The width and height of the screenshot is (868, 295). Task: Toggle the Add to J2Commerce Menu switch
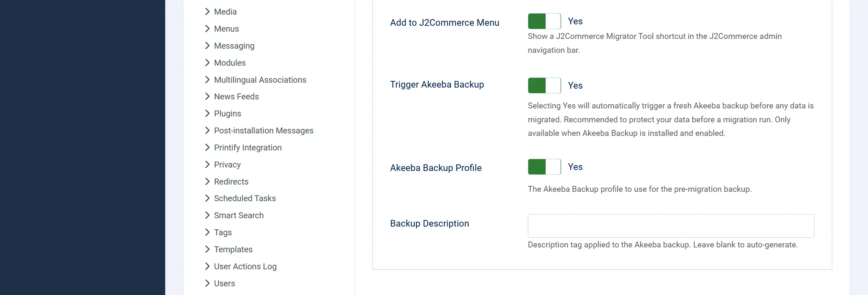point(544,21)
